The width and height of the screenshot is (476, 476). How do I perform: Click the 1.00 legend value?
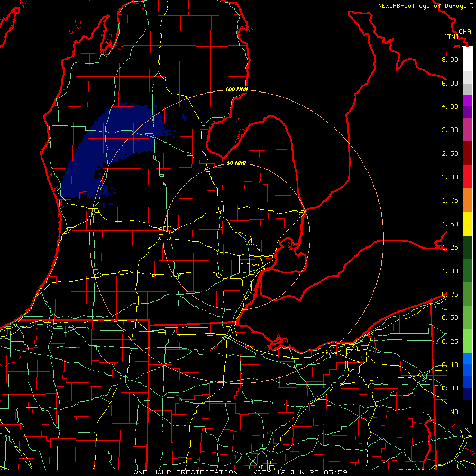click(x=450, y=271)
